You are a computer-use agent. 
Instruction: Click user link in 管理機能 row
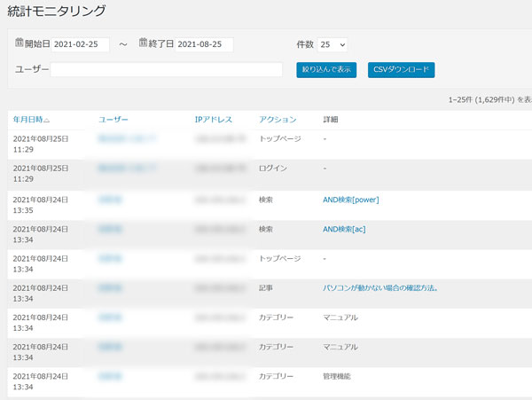110,376
